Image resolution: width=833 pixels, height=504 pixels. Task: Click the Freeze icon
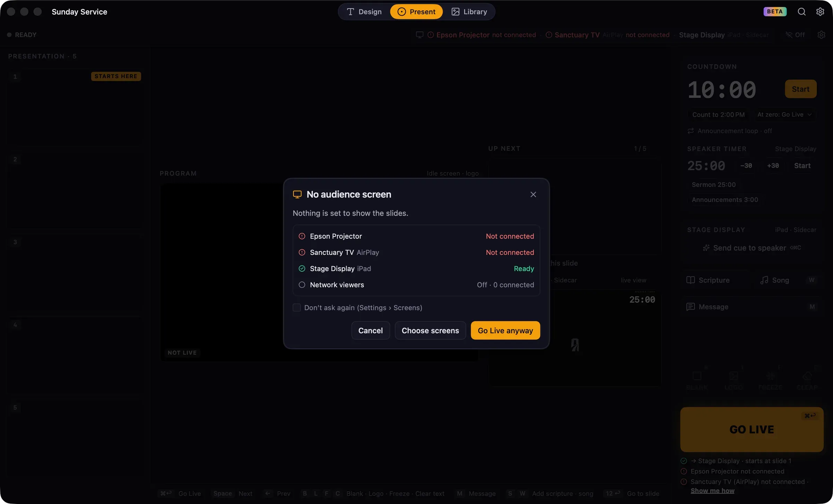click(x=770, y=376)
